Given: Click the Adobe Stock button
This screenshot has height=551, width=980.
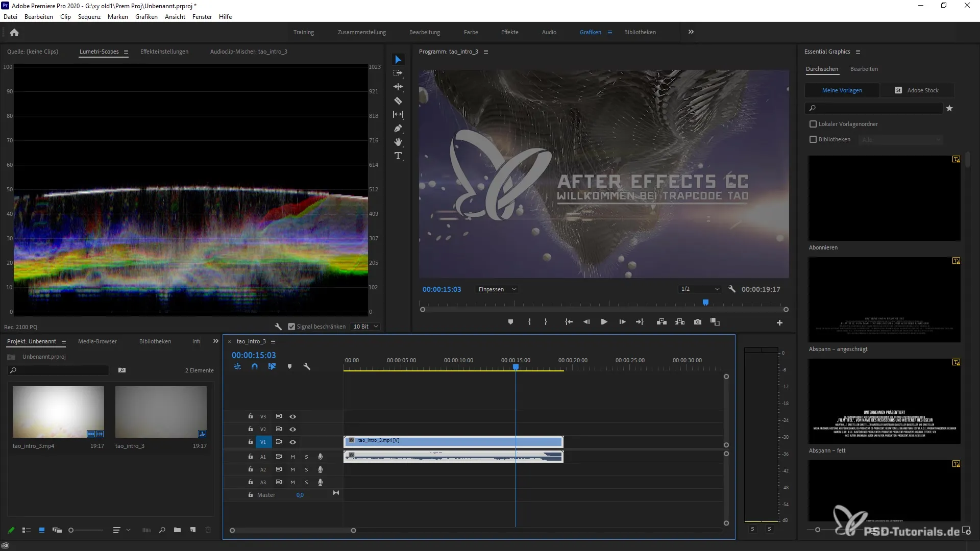Looking at the screenshot, I should point(917,90).
